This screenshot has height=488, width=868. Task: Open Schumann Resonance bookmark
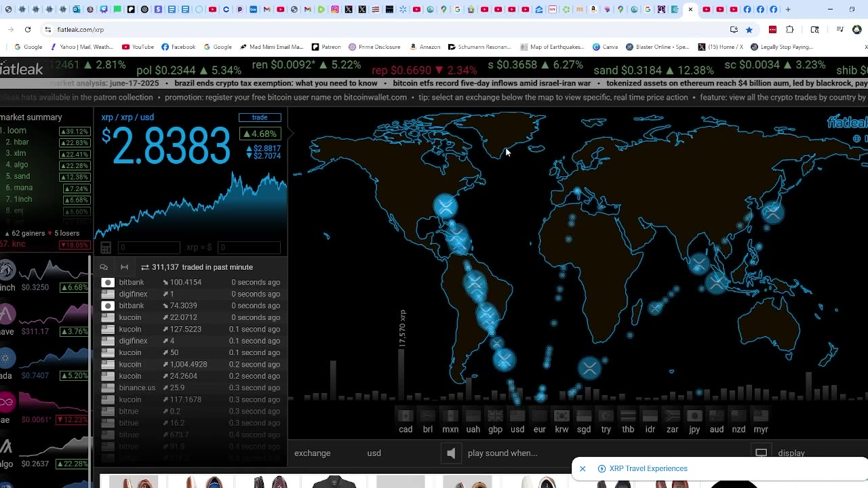pyautogui.click(x=479, y=47)
